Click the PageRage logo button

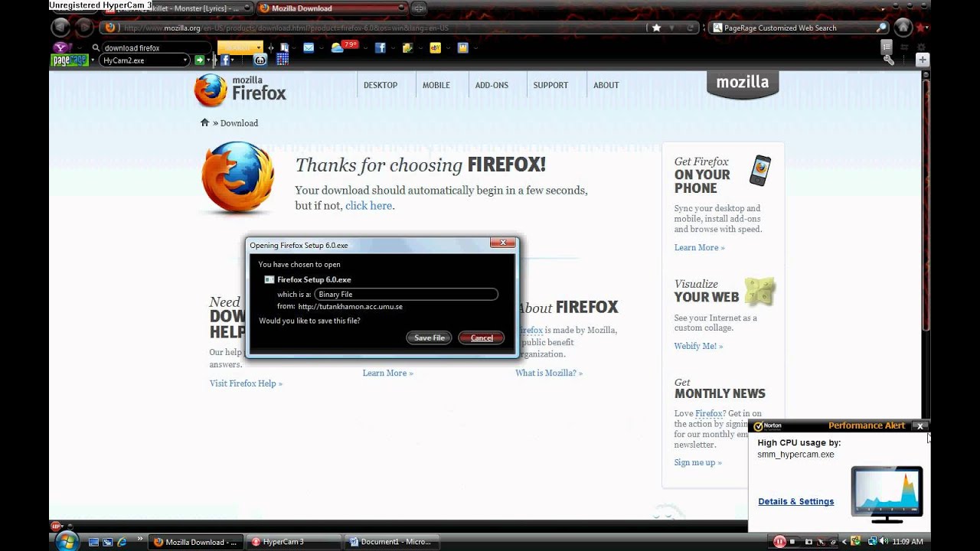point(68,60)
